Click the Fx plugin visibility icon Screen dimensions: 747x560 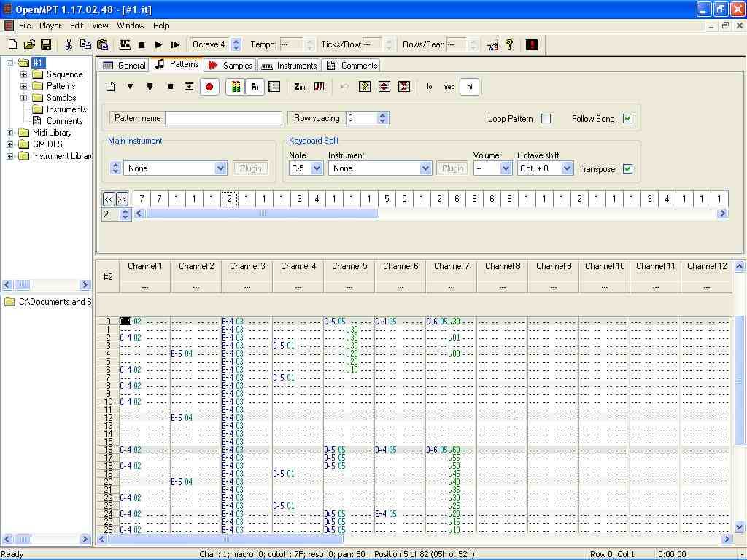tap(254, 87)
